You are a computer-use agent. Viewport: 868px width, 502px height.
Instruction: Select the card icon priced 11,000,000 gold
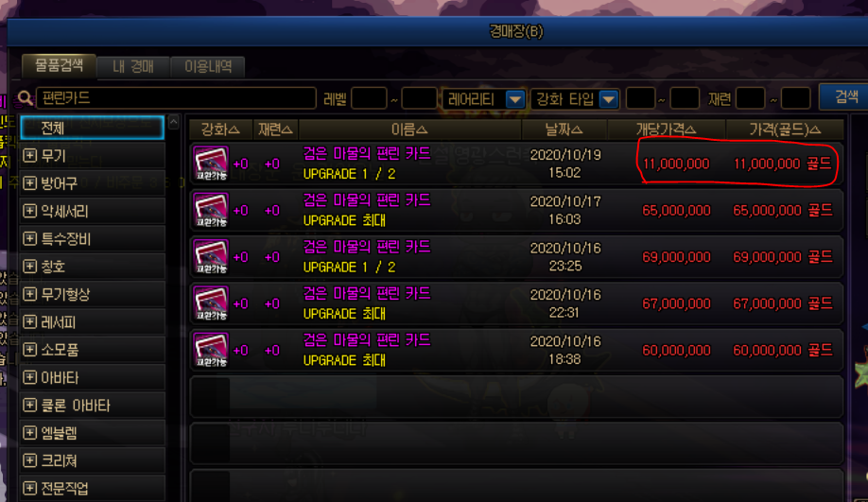click(211, 164)
